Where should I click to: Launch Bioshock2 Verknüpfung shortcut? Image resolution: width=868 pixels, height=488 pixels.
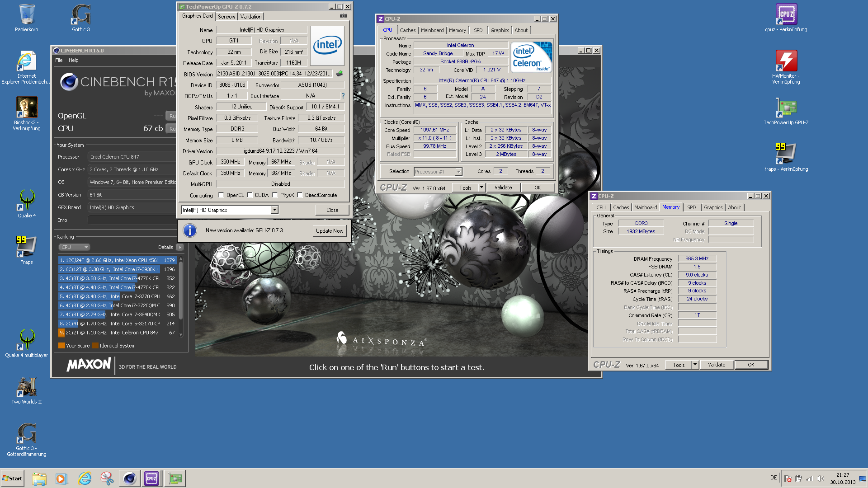coord(27,114)
